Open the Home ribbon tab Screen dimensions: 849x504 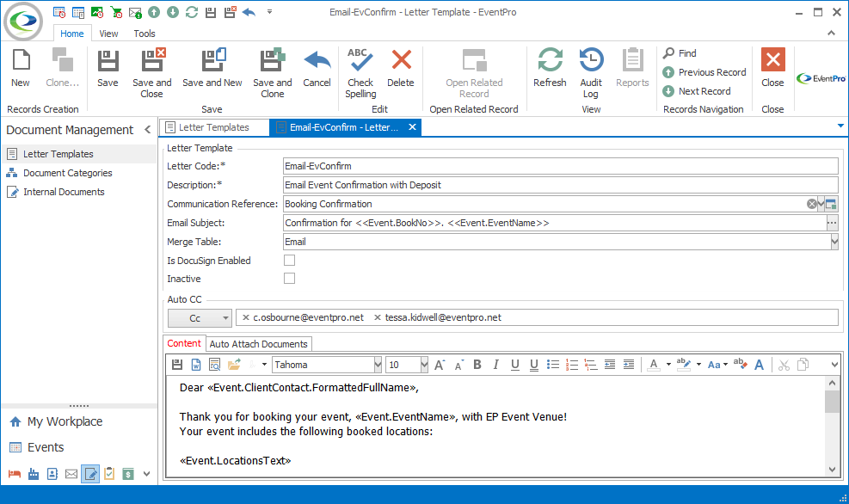click(x=72, y=34)
